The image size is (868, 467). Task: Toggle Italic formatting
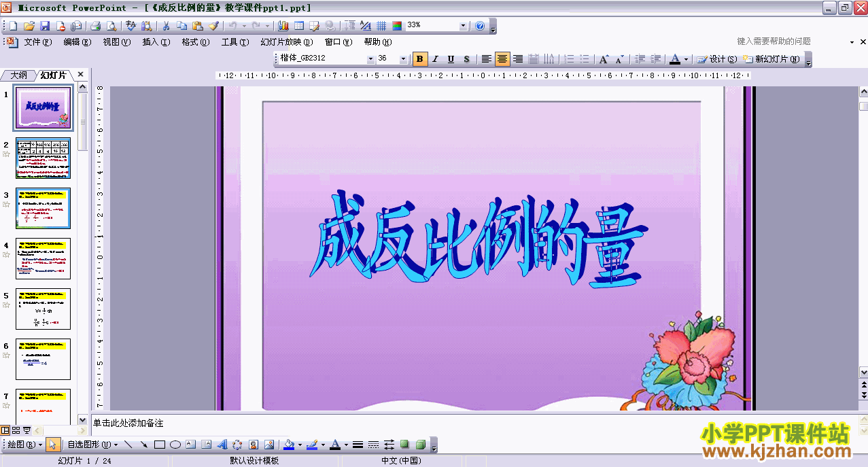point(436,59)
